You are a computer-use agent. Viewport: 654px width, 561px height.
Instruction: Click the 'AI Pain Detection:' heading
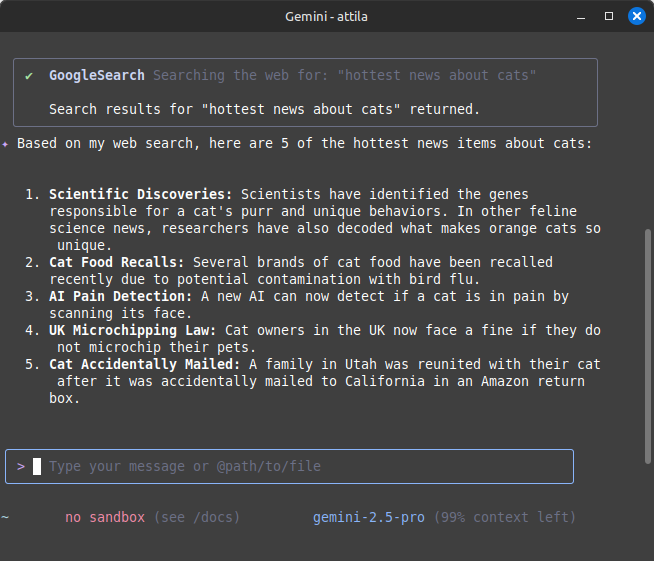click(121, 297)
